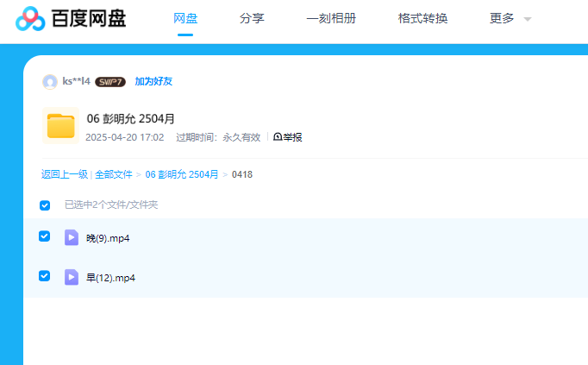
Task: Toggle the select-all files checkbox
Action: [x=45, y=205]
